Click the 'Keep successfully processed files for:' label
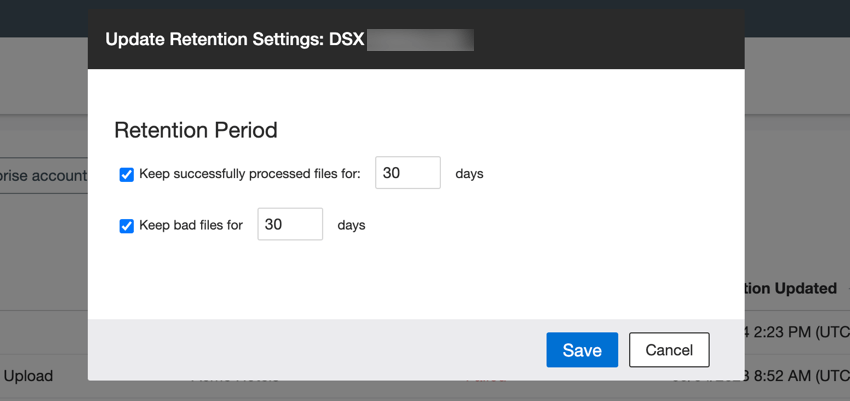This screenshot has height=401, width=850. pos(249,174)
